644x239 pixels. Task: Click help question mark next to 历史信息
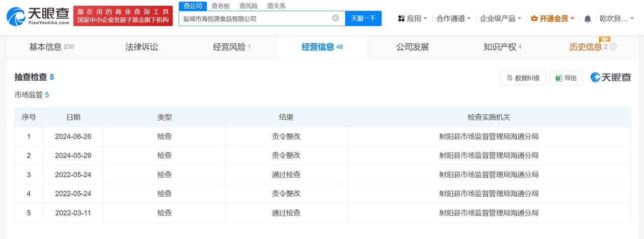613,47
